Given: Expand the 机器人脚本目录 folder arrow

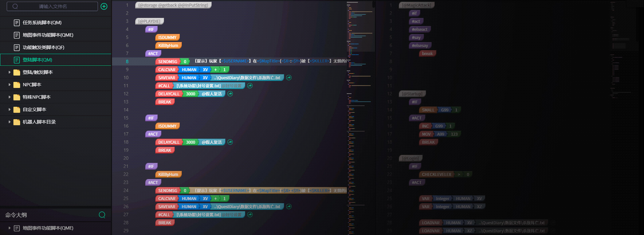Looking at the screenshot, I should pos(9,122).
